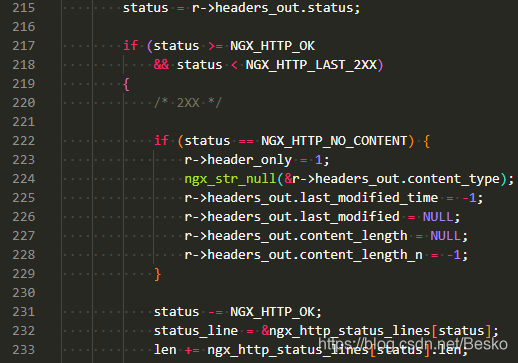The image size is (518, 363).
Task: Click the opening brace on line 219
Action: tap(126, 84)
